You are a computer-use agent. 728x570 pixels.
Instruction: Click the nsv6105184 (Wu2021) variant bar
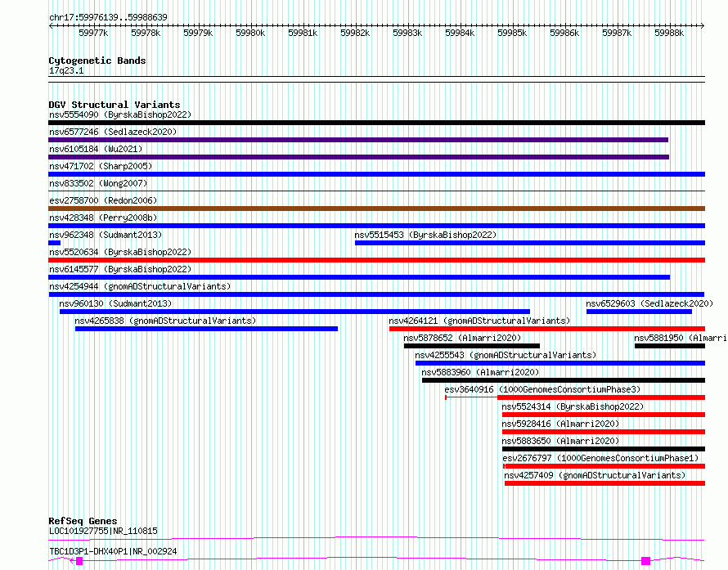358,157
